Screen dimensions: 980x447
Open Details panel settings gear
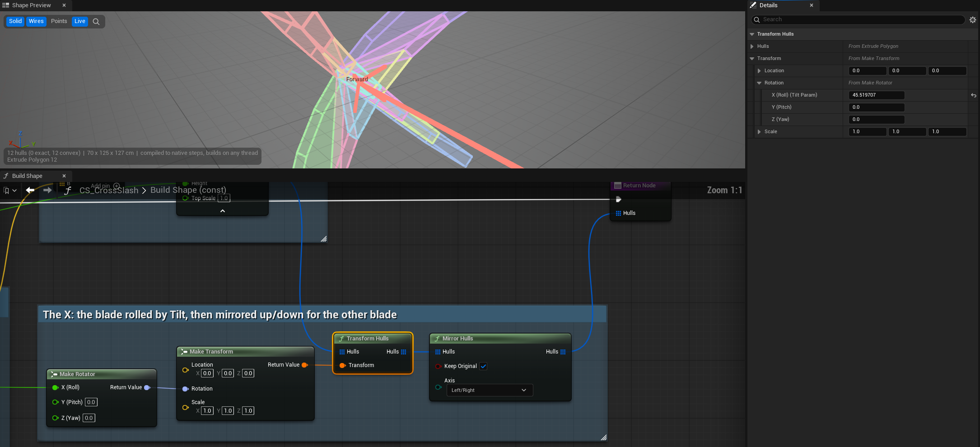(973, 20)
